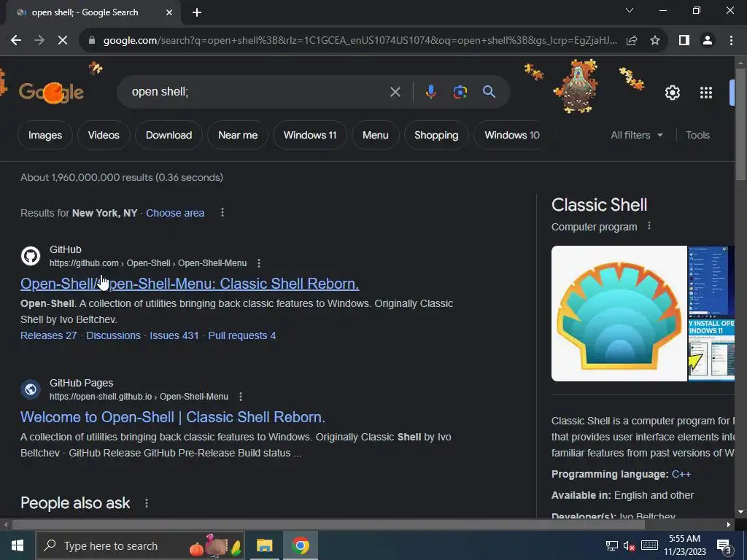Screen dimensions: 747x560
Task: Open People also ask options menu
Action: [146, 503]
